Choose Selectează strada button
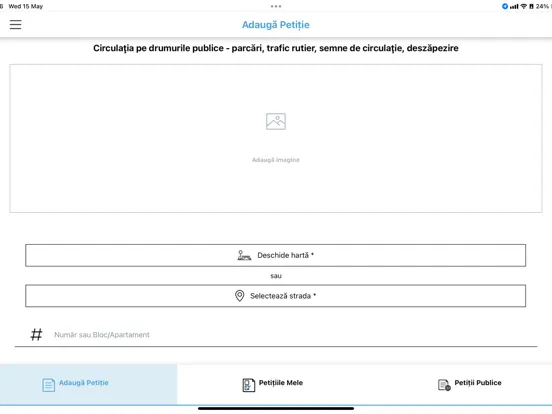The image size is (552, 414). 276,296
